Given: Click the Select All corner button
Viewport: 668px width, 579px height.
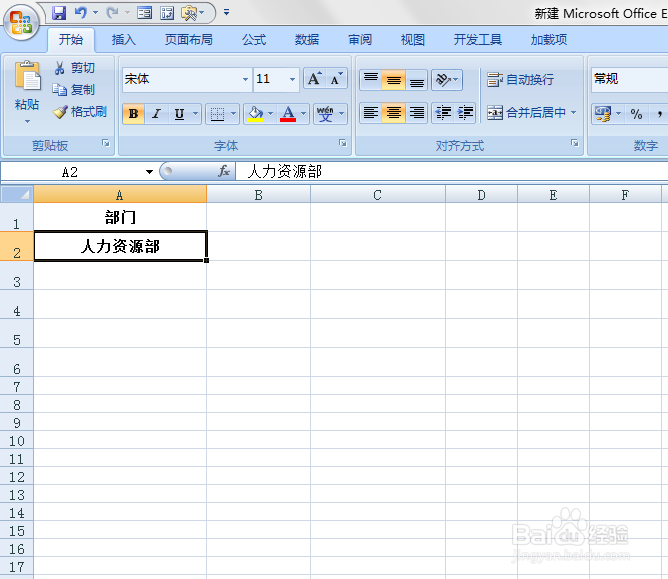Looking at the screenshot, I should pyautogui.click(x=17, y=194).
